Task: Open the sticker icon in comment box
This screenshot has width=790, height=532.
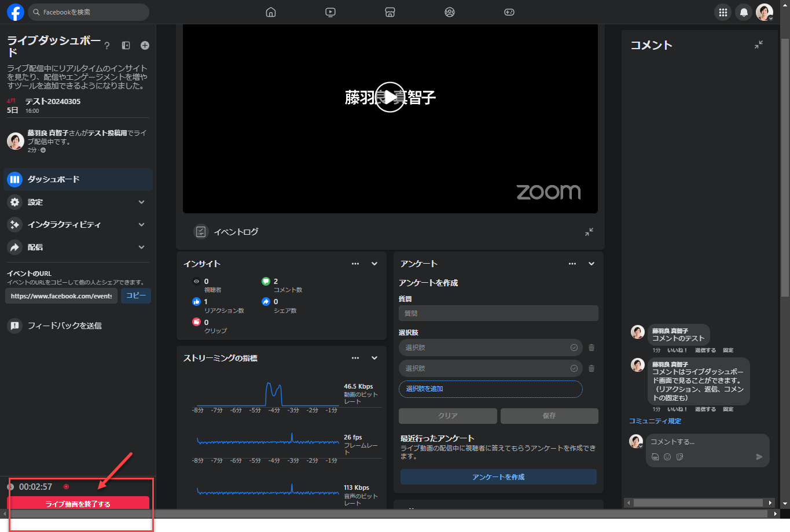Action: tap(679, 457)
